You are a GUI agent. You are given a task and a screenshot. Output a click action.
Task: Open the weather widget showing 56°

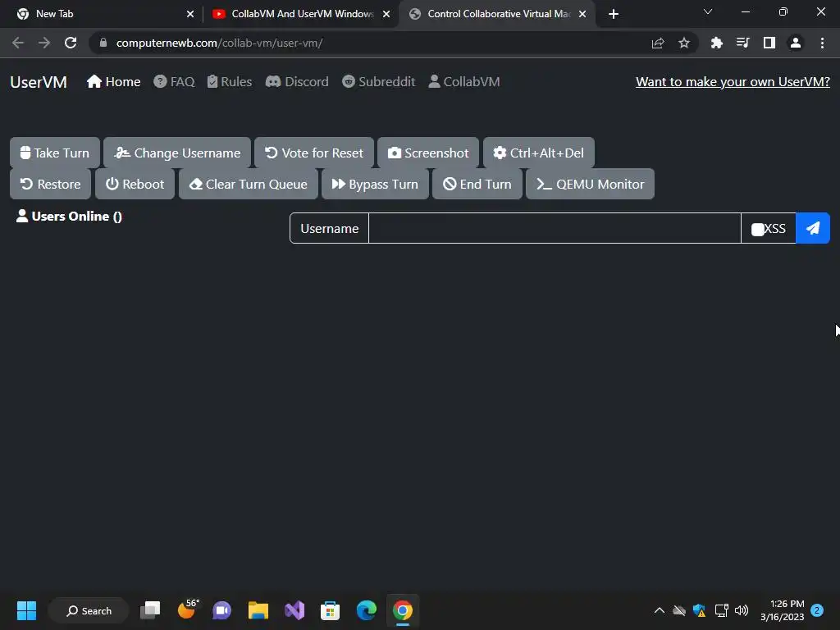187,609
